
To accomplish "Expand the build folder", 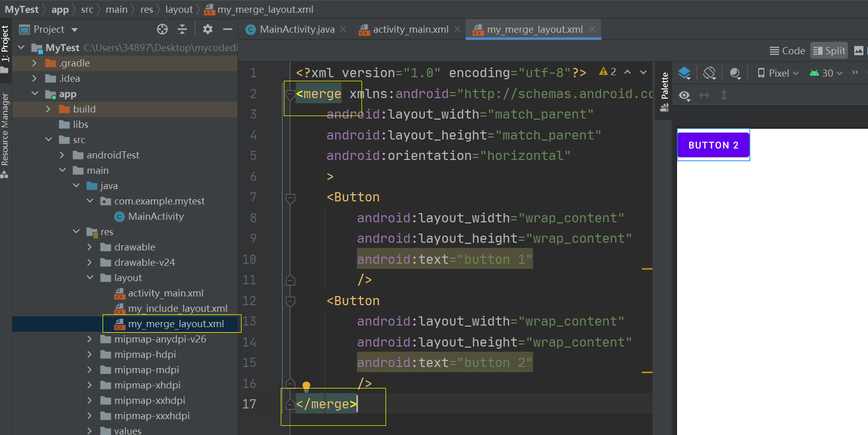I will [x=48, y=109].
